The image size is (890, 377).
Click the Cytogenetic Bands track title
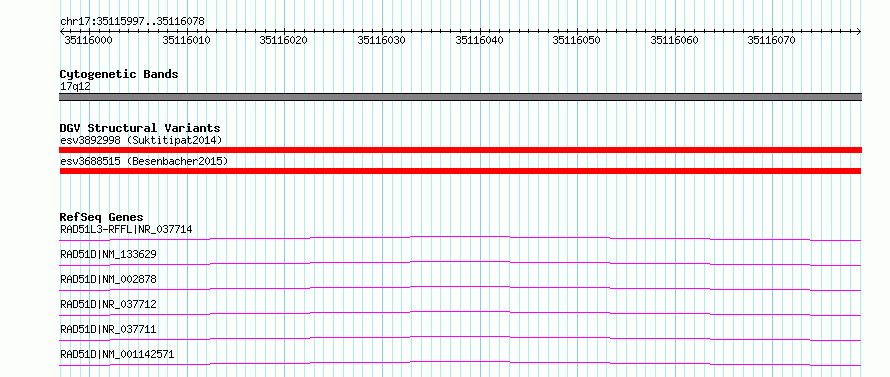(x=119, y=74)
